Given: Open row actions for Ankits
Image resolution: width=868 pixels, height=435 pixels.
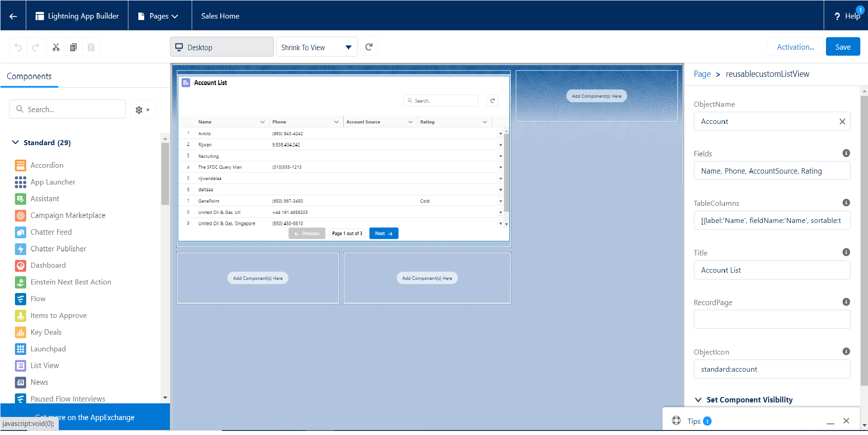Looking at the screenshot, I should (500, 134).
